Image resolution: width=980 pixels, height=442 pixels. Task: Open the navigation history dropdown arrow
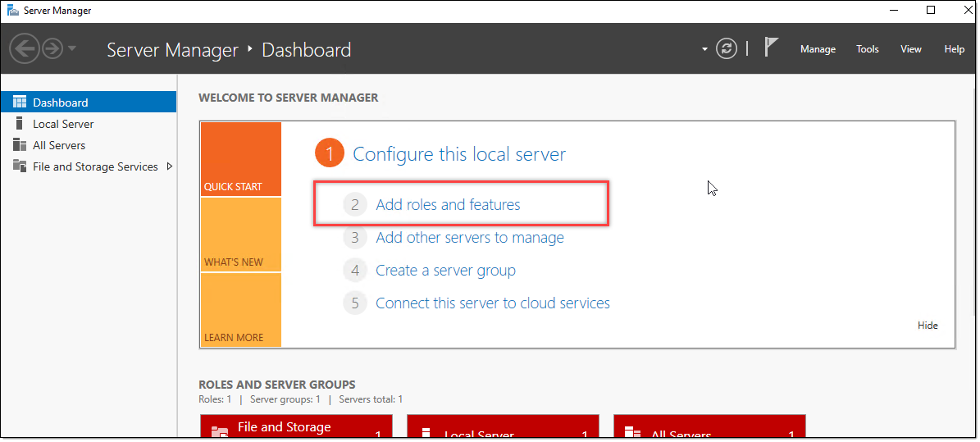point(72,49)
